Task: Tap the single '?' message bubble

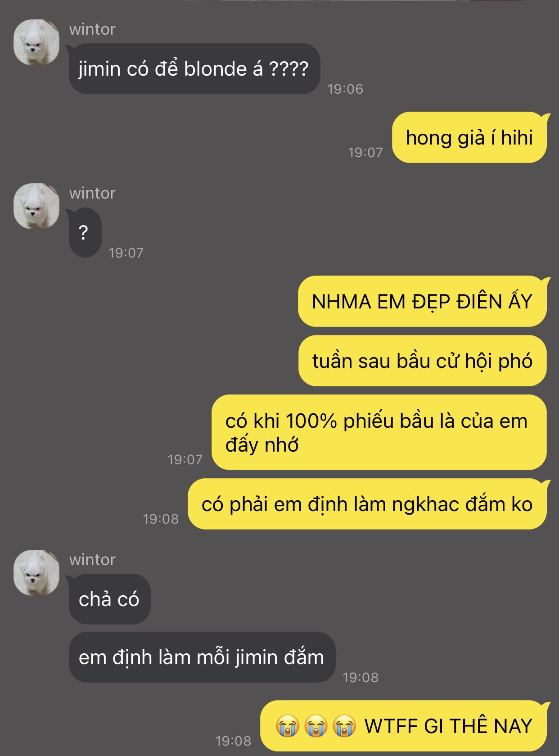Action: (x=85, y=232)
